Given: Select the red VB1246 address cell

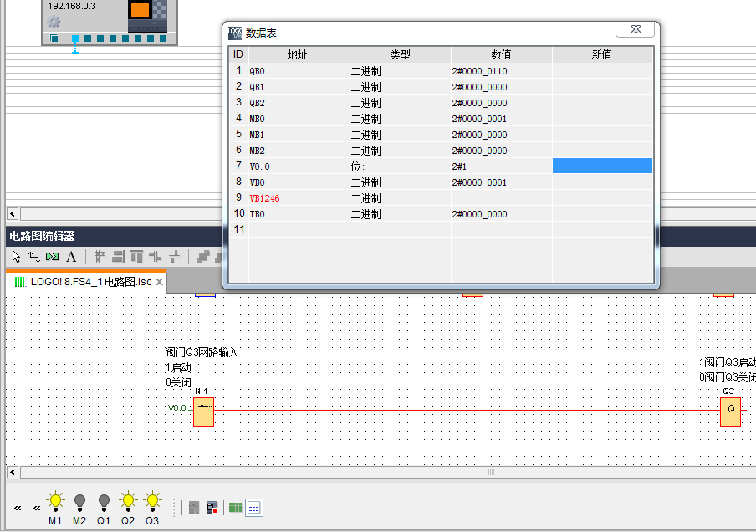Looking at the screenshot, I should pyautogui.click(x=299, y=198).
